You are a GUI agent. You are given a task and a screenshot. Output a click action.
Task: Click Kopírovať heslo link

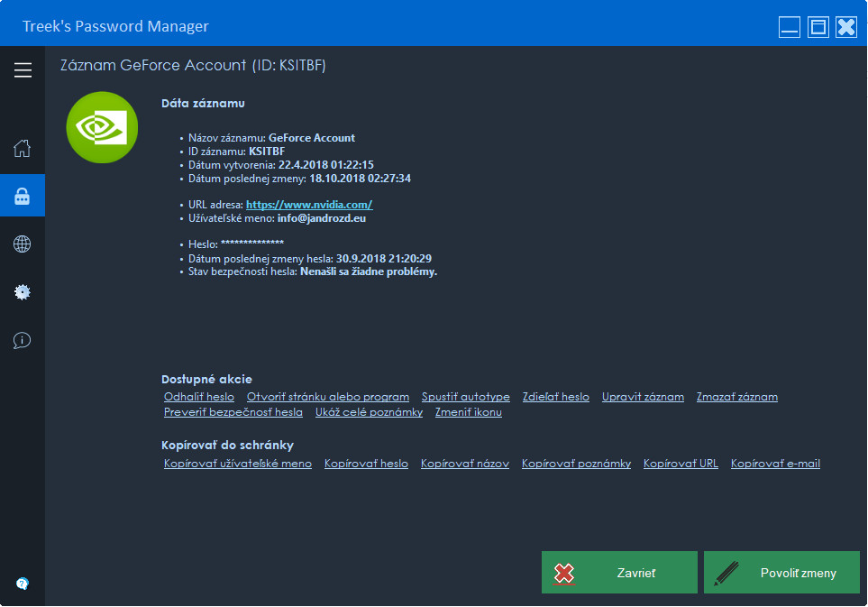[x=366, y=464]
